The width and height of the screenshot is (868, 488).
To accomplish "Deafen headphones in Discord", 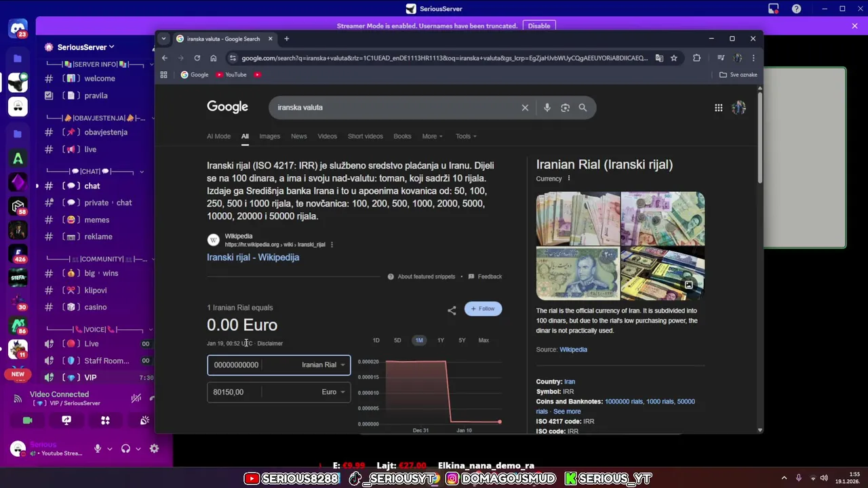I will point(125,448).
